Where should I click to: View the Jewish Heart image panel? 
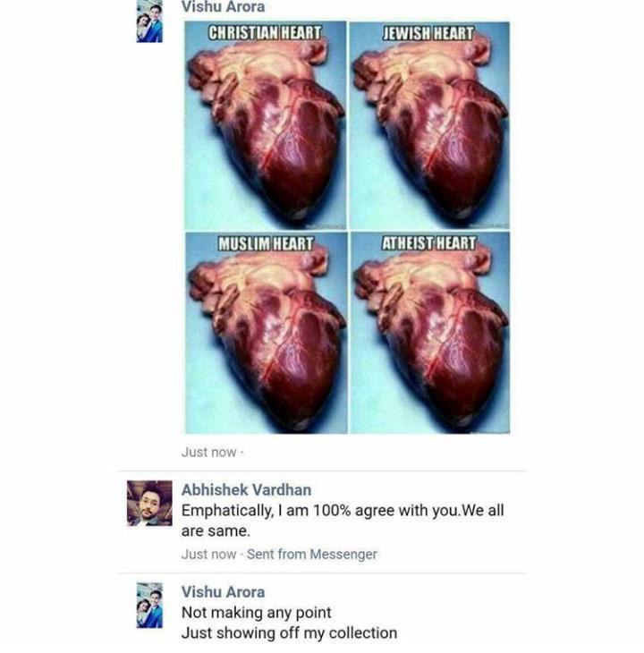(429, 125)
